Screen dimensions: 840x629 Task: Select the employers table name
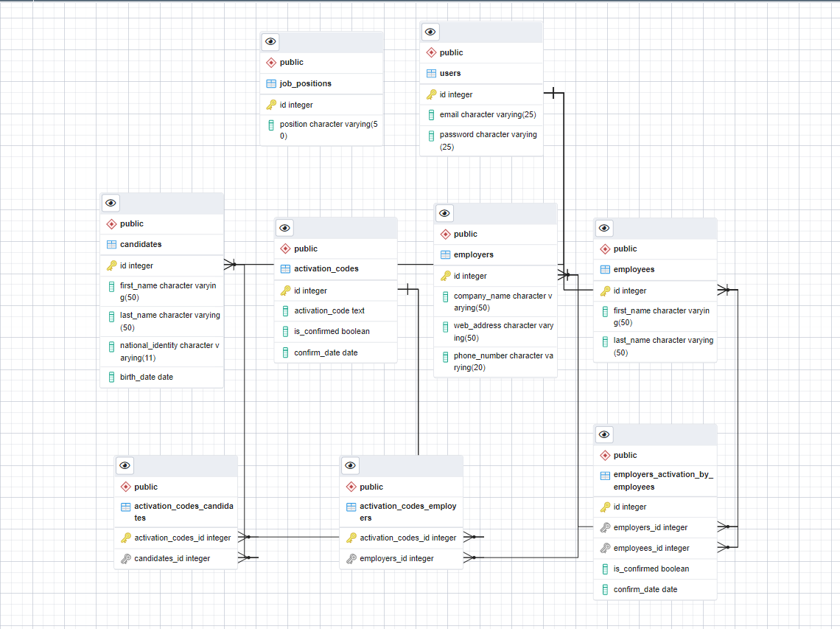click(x=474, y=254)
